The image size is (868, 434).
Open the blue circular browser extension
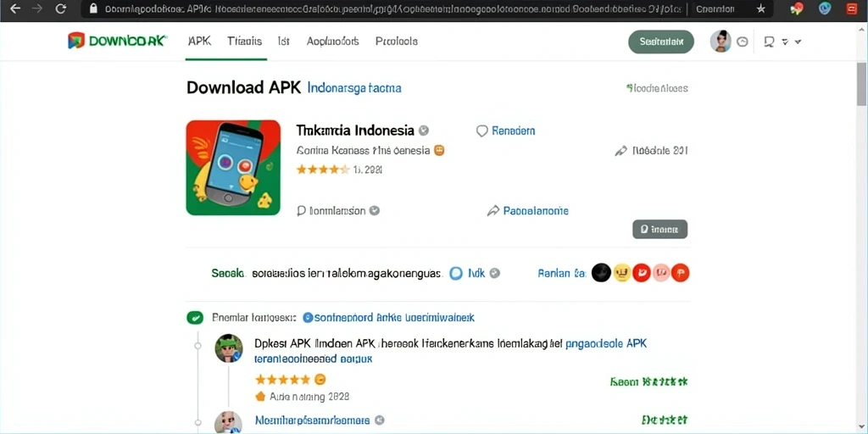[825, 8]
